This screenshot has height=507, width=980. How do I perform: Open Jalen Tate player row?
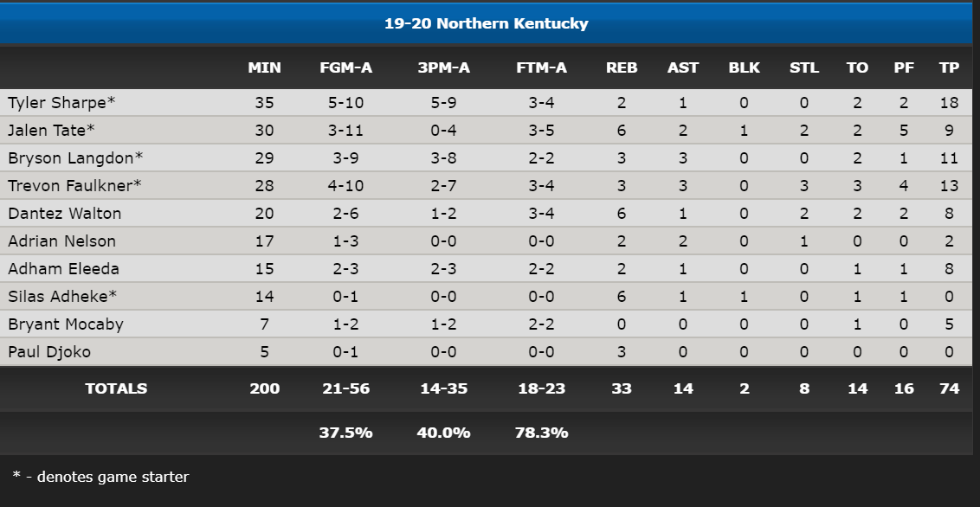[487, 130]
